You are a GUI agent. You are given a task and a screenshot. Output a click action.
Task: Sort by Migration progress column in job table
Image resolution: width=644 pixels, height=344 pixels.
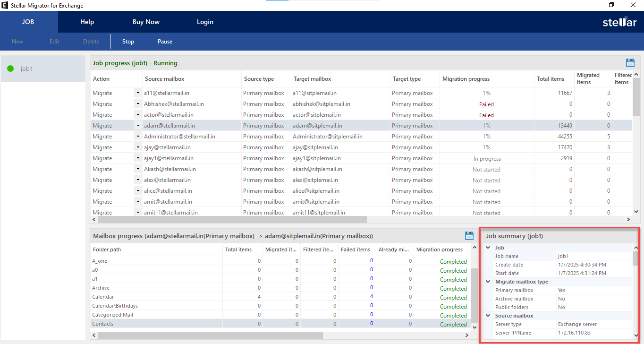487,79
